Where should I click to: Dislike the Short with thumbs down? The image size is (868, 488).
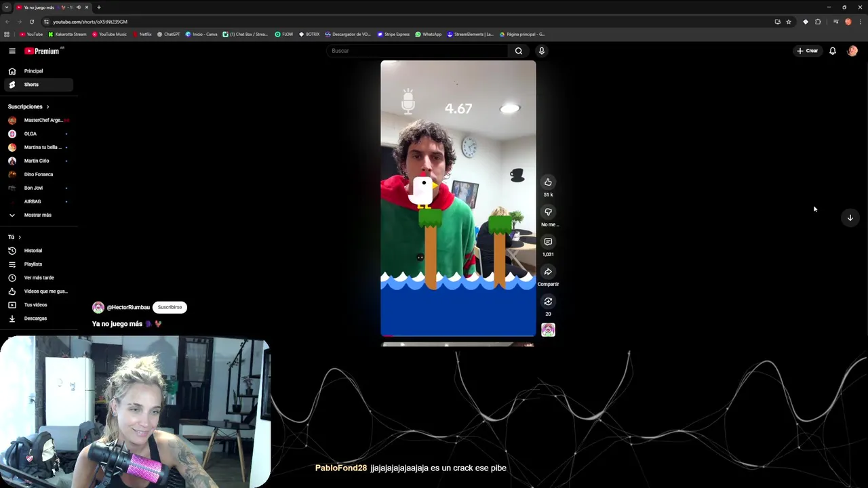point(548,211)
